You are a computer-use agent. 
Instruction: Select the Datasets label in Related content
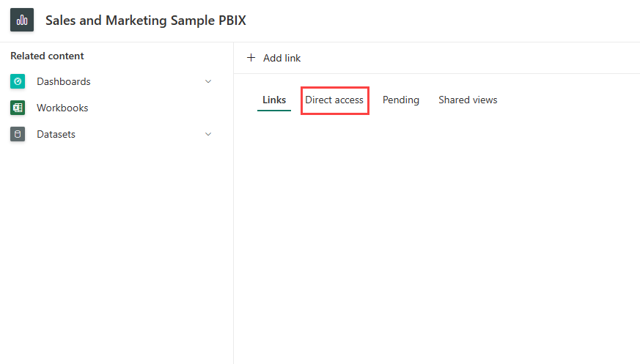56,134
